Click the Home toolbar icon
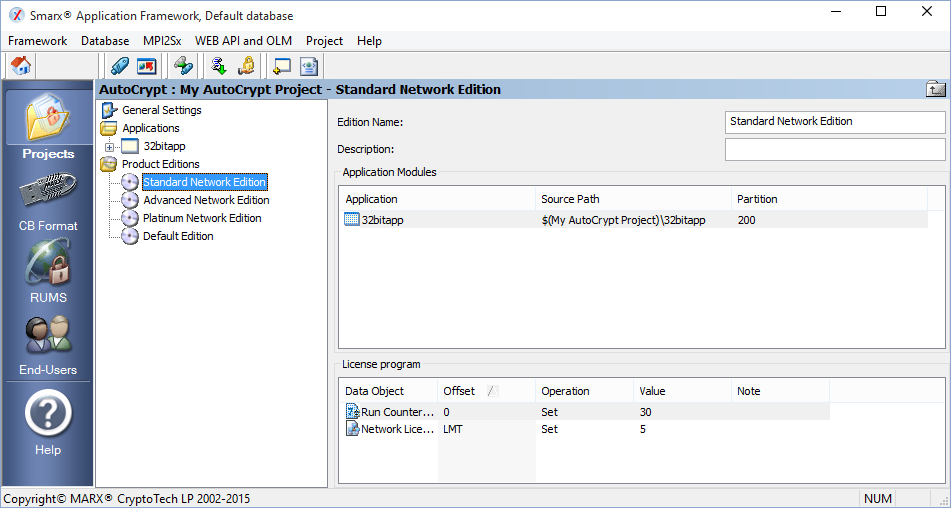951x508 pixels. tap(20, 66)
